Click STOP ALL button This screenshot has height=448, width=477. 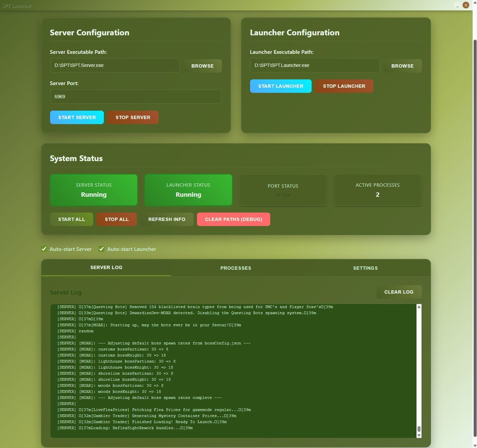pyautogui.click(x=117, y=219)
